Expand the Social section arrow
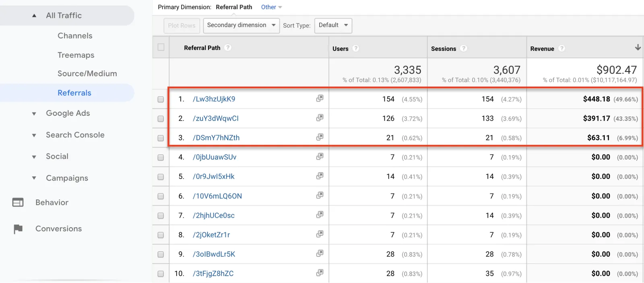The width and height of the screenshot is (644, 283). pos(34,157)
